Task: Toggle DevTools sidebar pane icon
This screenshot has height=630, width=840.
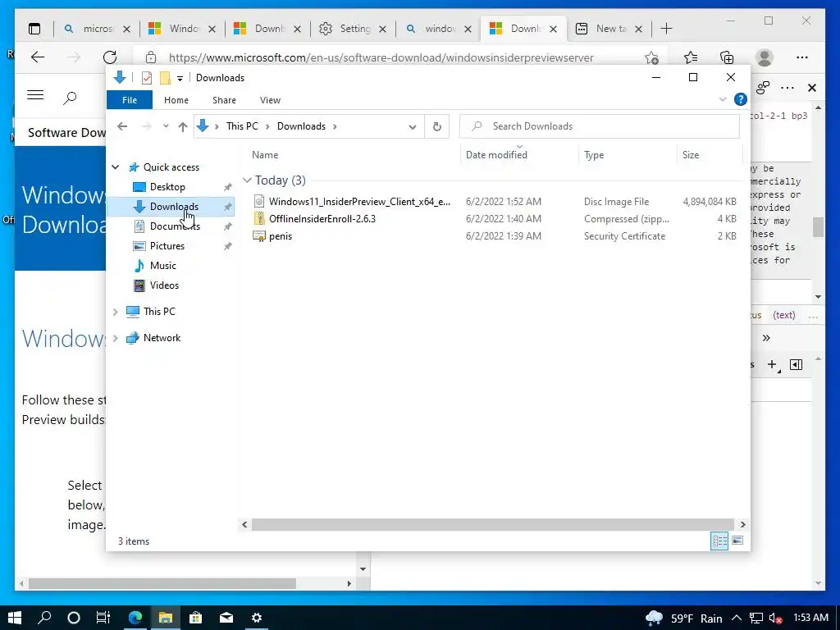Action: [796, 365]
